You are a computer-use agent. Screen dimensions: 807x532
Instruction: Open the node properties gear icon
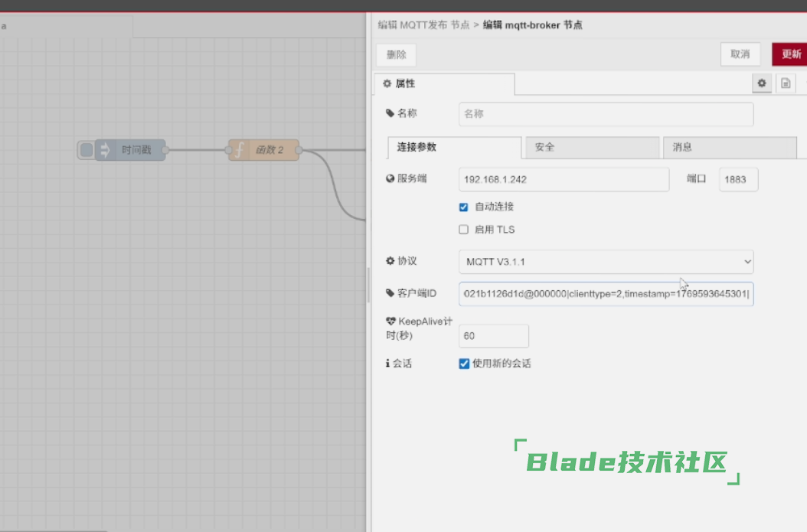point(761,83)
